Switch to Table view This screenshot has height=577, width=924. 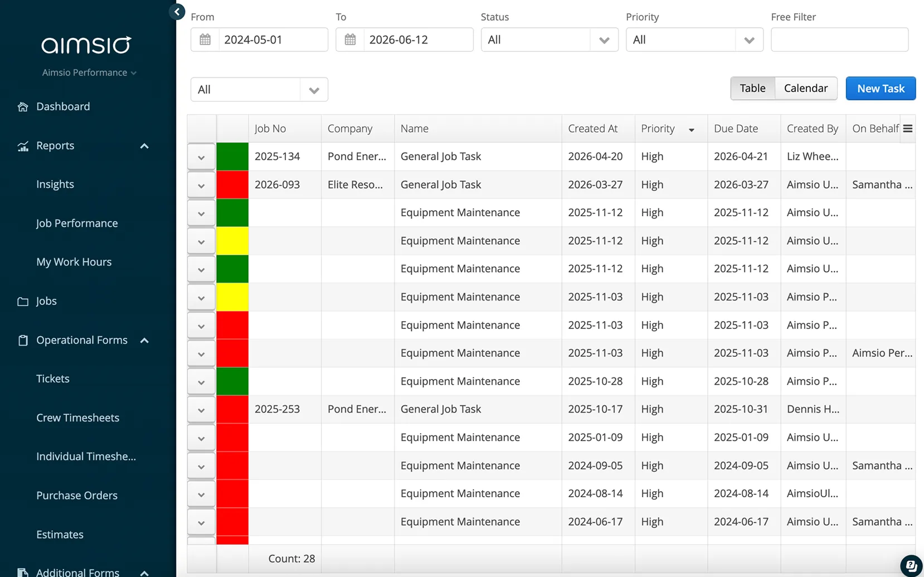coord(752,88)
